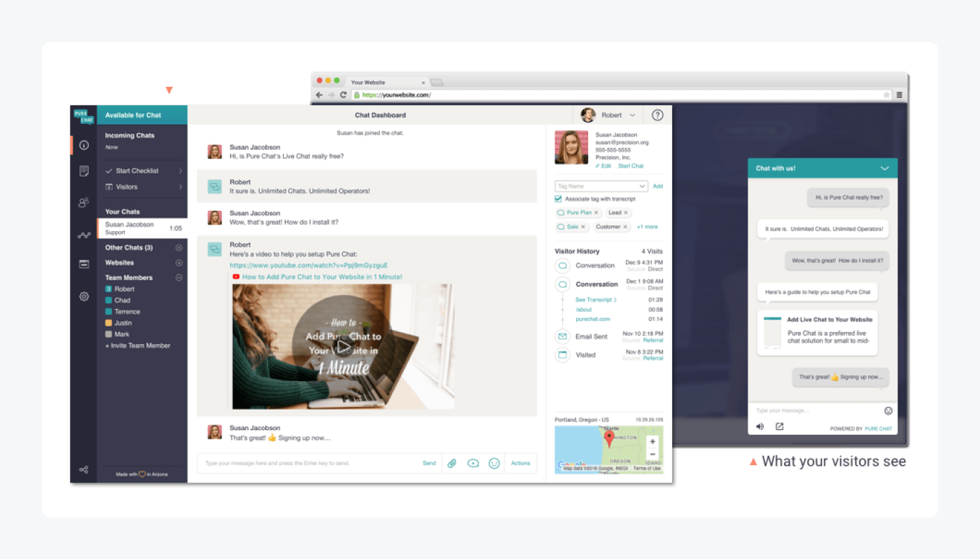Click Start Chat link
Screen dimensions: 980x559
coord(631,166)
